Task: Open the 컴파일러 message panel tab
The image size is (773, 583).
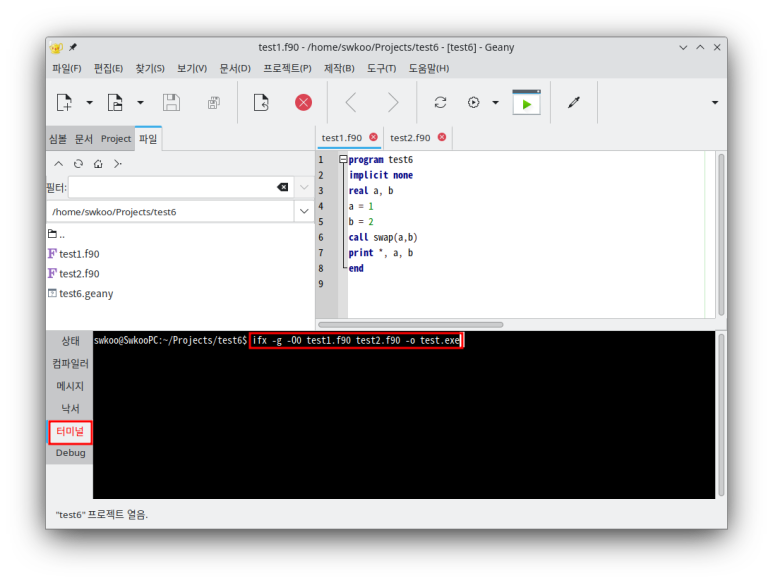Action: click(x=70, y=364)
